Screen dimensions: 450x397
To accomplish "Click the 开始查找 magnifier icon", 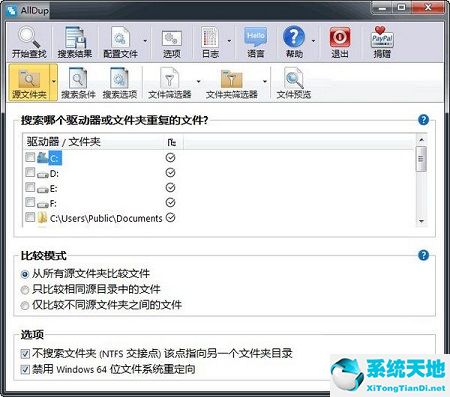I will pyautogui.click(x=29, y=37).
